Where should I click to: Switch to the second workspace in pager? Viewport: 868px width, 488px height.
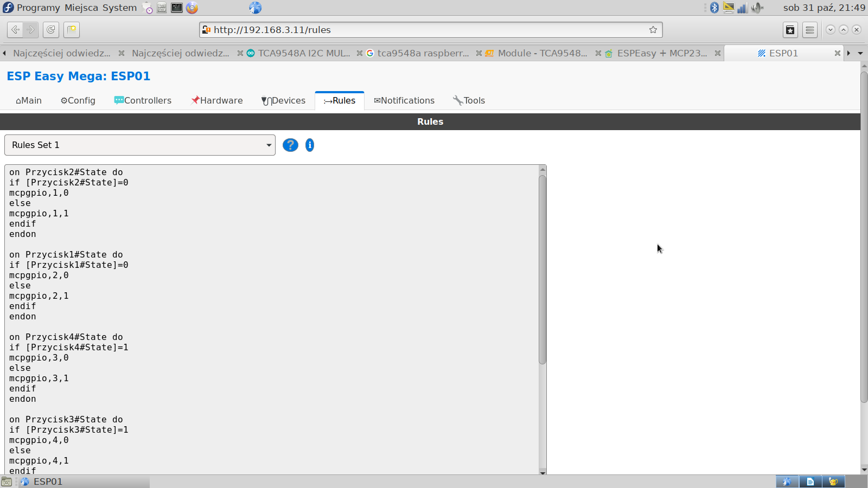click(x=810, y=481)
